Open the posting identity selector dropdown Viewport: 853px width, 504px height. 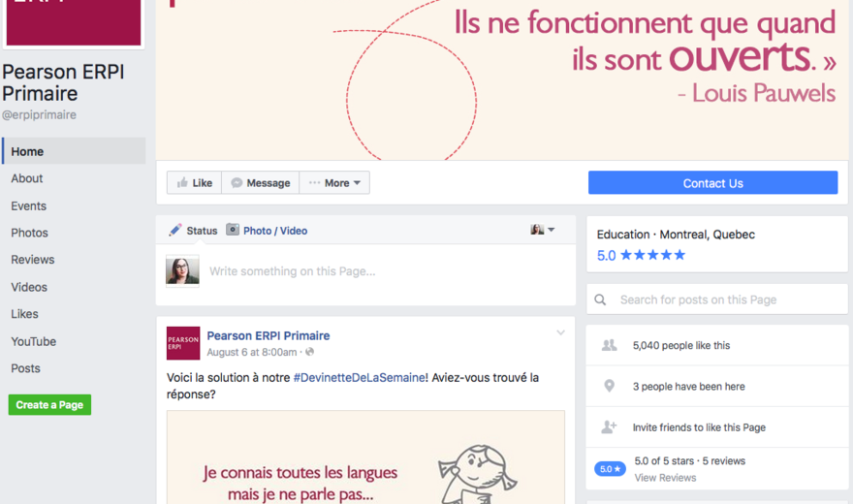pyautogui.click(x=543, y=230)
